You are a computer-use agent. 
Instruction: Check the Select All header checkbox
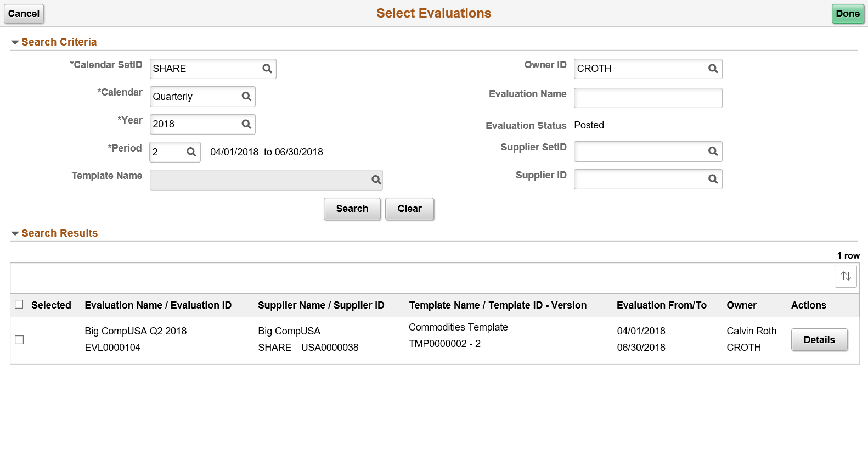pyautogui.click(x=19, y=304)
